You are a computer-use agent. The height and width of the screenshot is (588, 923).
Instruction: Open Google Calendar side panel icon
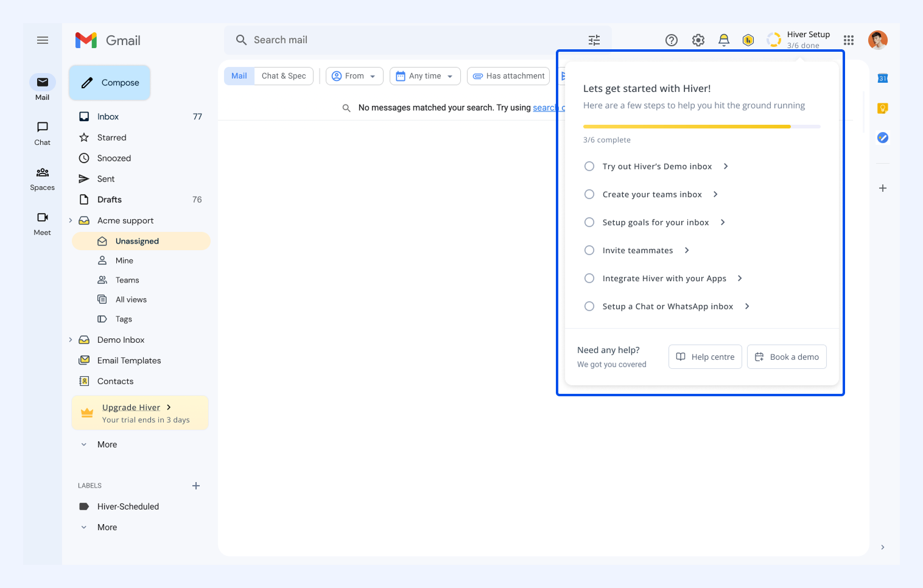tap(883, 78)
